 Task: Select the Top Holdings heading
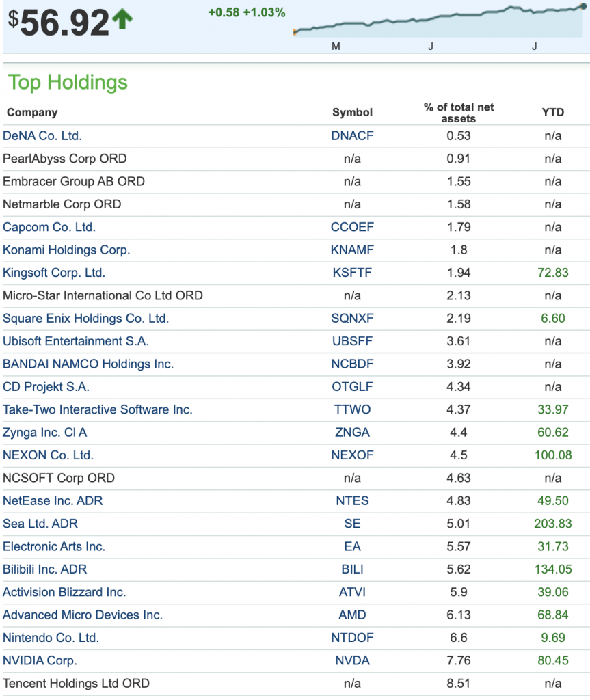tap(68, 82)
